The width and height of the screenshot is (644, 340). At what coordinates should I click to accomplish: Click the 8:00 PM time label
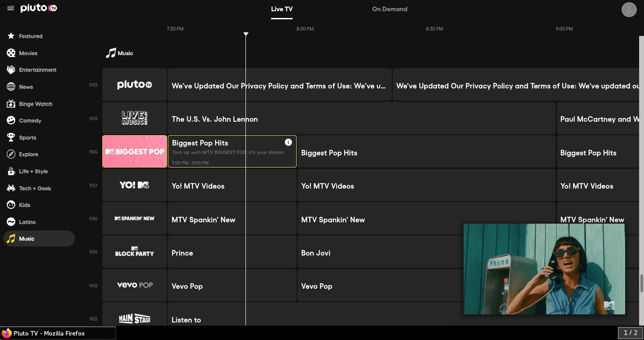point(305,29)
